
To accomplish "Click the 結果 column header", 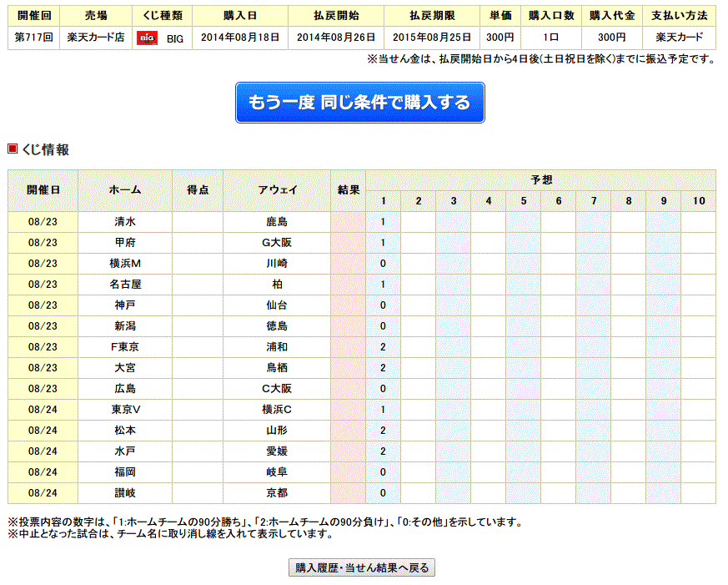I will coord(348,189).
